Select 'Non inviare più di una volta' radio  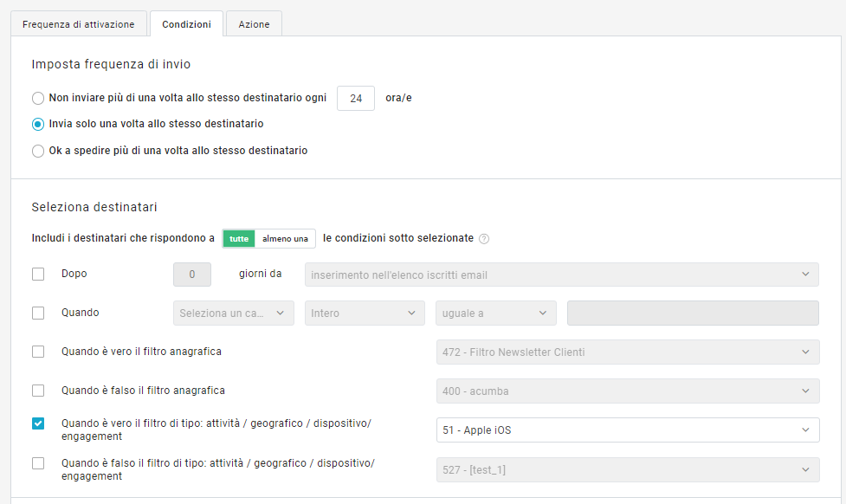38,99
